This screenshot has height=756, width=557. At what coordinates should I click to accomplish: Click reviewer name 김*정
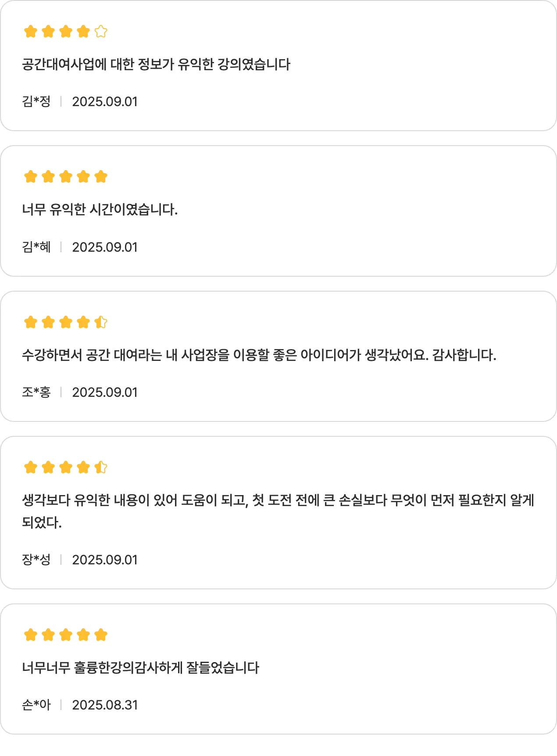click(x=36, y=102)
